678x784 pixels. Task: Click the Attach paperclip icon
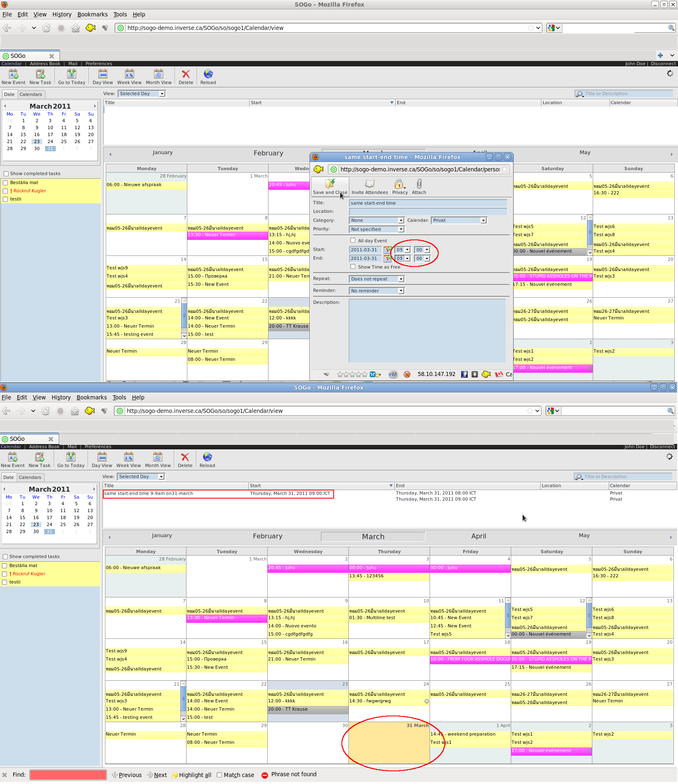click(419, 187)
